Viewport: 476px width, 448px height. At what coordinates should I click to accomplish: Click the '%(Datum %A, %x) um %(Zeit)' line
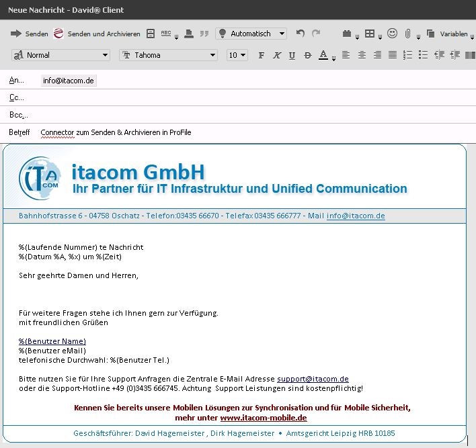coord(70,257)
